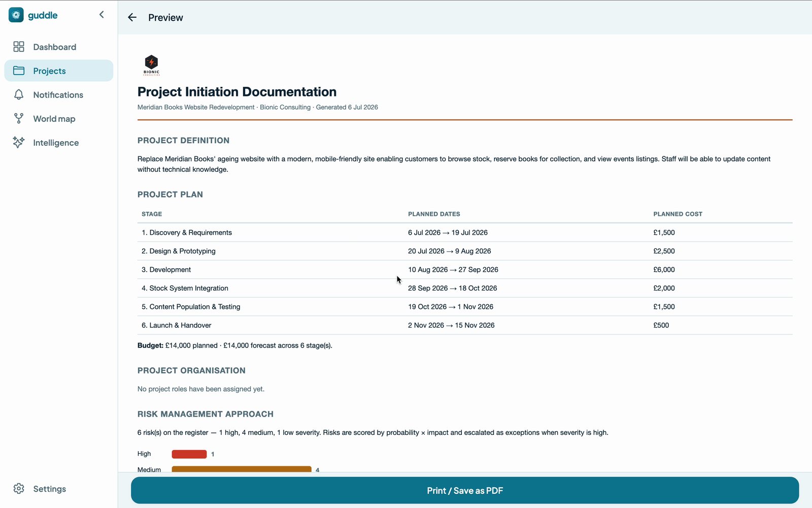Open Settings from the sidebar
The height and width of the screenshot is (508, 812).
59,489
